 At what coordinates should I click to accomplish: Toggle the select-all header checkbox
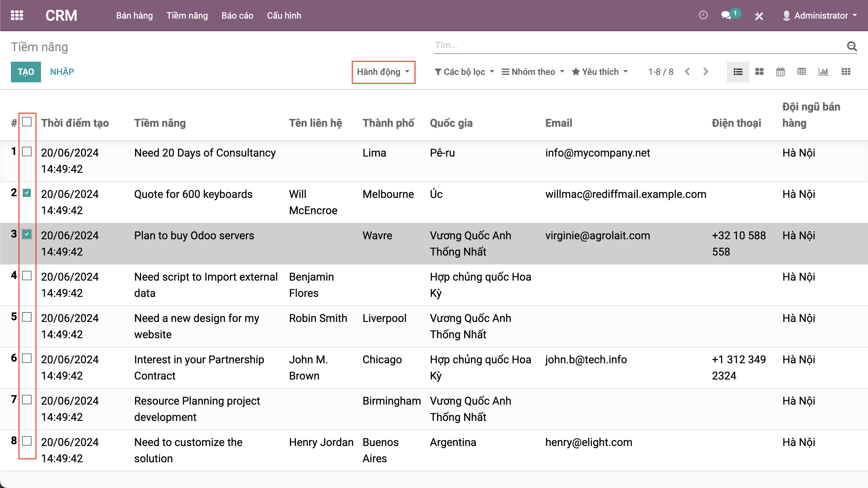click(x=27, y=122)
